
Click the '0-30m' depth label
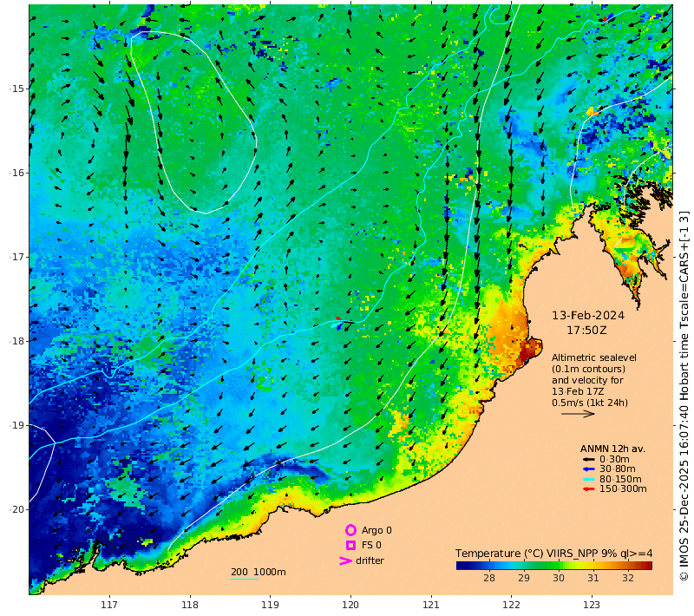[x=614, y=459]
